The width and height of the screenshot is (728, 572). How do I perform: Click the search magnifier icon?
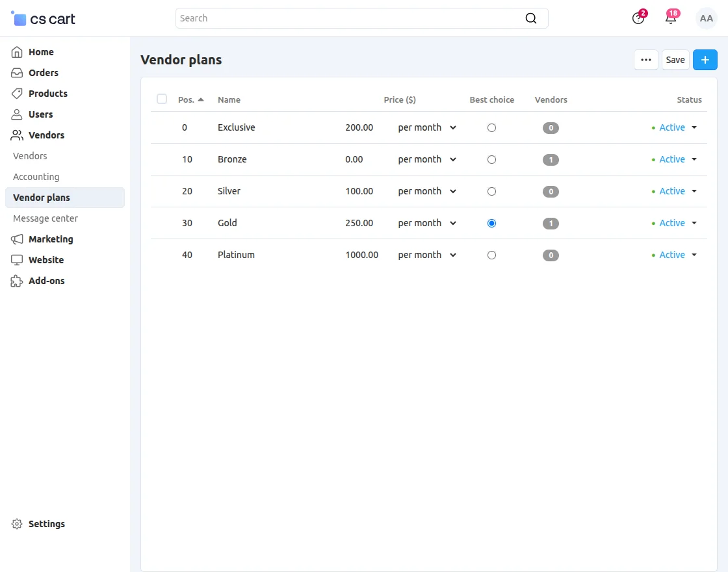click(530, 18)
